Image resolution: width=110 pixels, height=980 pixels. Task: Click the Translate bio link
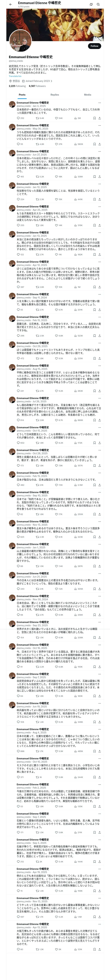coord(15,76)
